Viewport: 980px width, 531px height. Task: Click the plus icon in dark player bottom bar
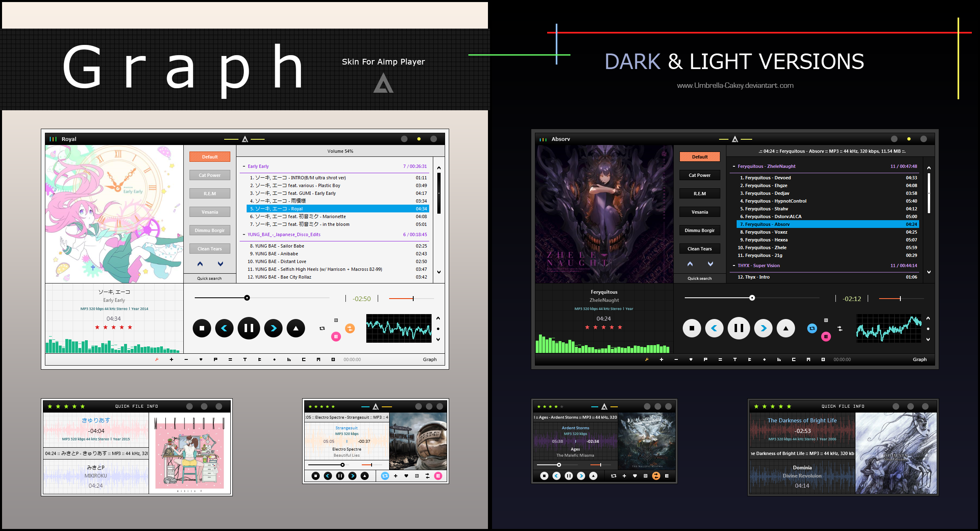point(661,359)
